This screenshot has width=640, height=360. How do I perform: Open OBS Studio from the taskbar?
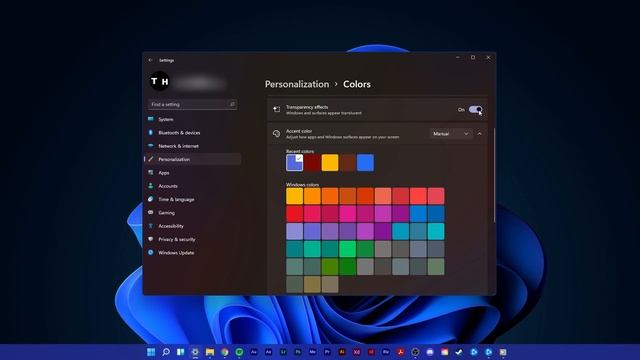(x=415, y=352)
